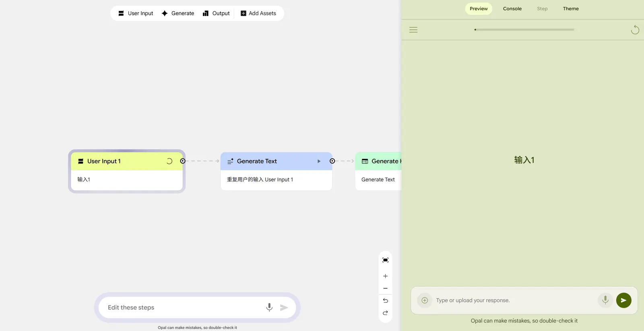Click the preview progress bar
The height and width of the screenshot is (331, 644).
[x=524, y=29]
